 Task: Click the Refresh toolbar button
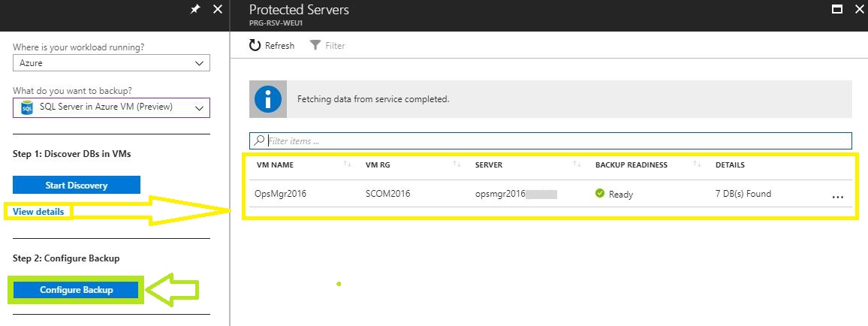click(x=272, y=45)
